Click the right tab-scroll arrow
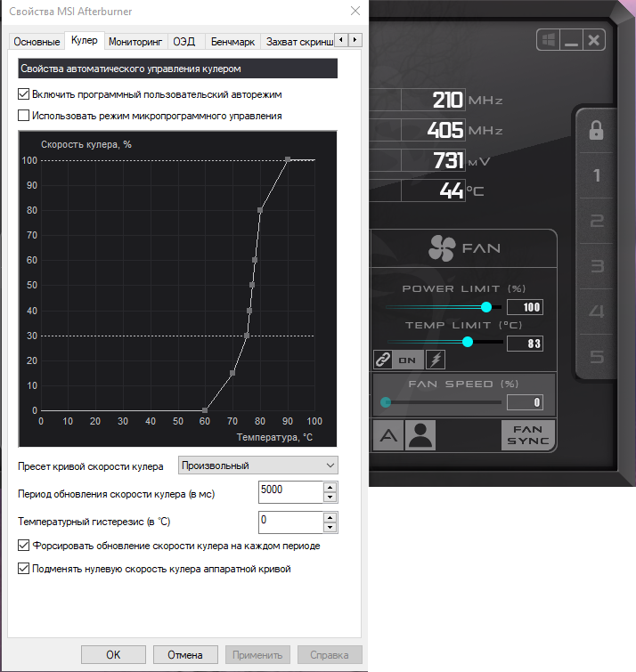This screenshot has width=636, height=672. (355, 40)
